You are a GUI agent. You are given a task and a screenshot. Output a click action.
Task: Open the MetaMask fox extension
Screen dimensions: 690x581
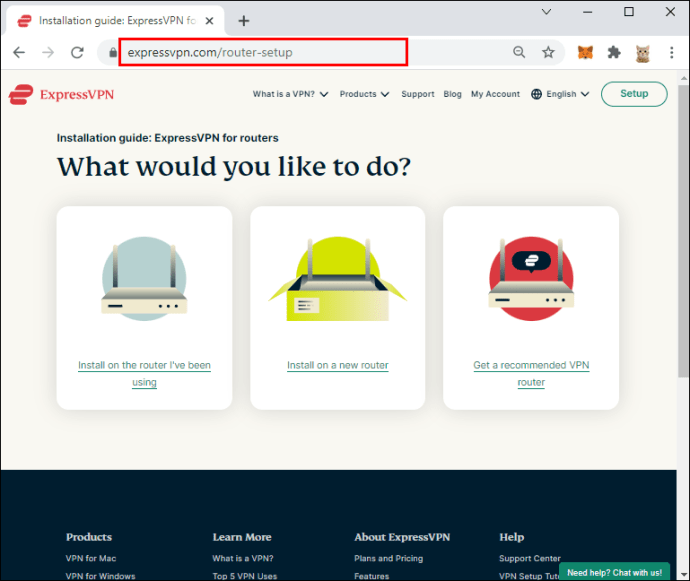(x=585, y=52)
